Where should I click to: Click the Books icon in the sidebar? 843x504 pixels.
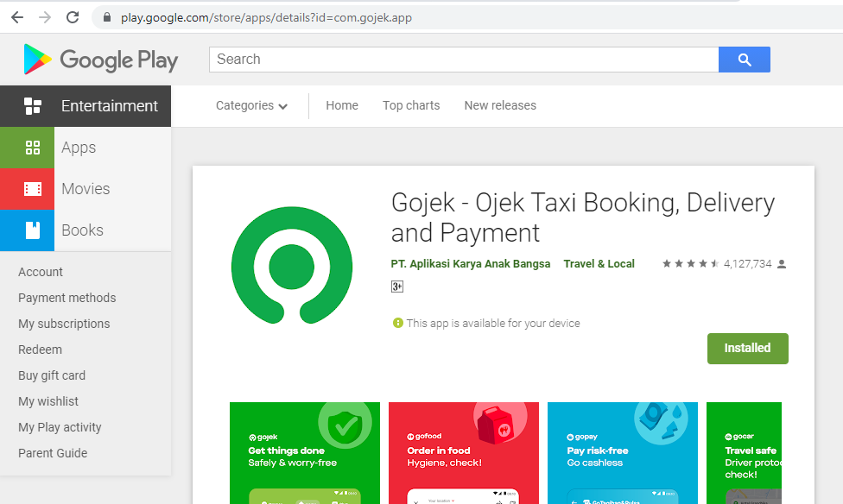[32, 230]
